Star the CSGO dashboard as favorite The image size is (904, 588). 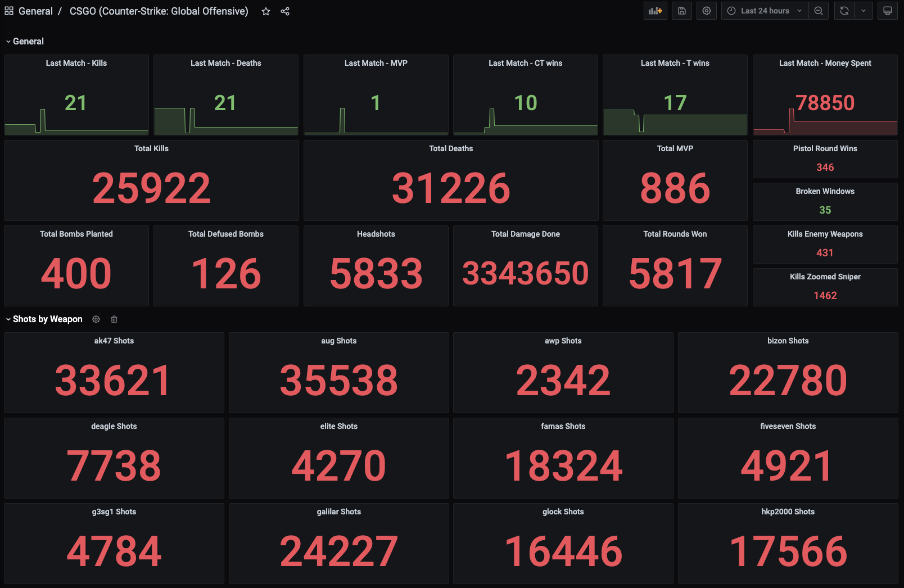pyautogui.click(x=266, y=11)
